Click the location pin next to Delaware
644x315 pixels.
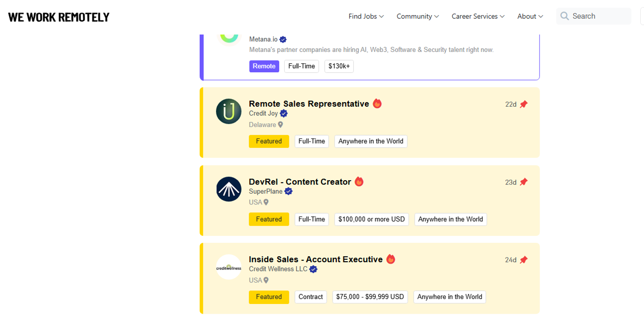coord(281,125)
